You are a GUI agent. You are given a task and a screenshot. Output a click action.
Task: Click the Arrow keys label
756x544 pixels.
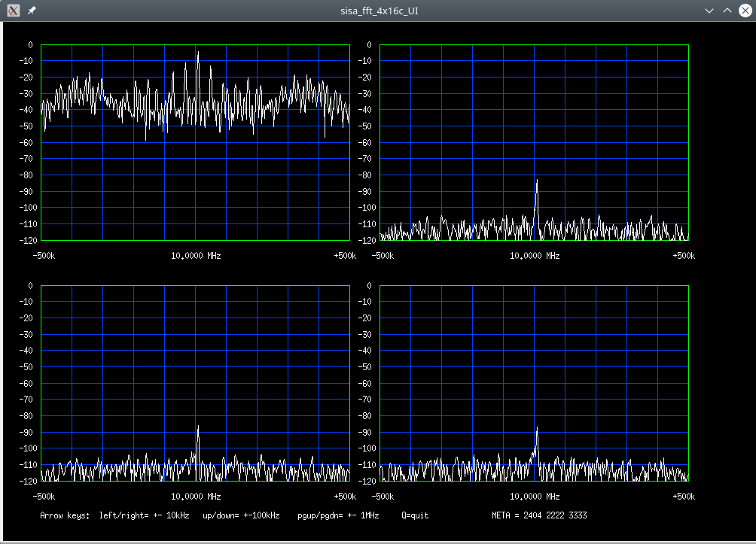pos(65,515)
